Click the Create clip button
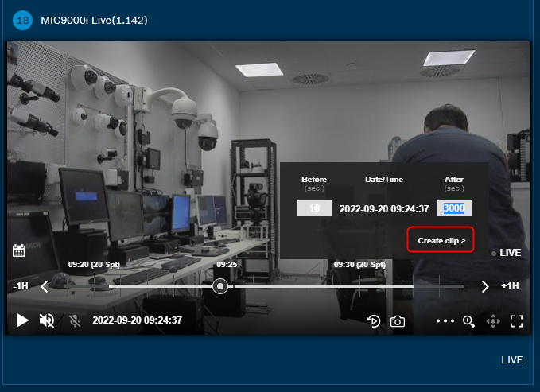 [x=441, y=240]
